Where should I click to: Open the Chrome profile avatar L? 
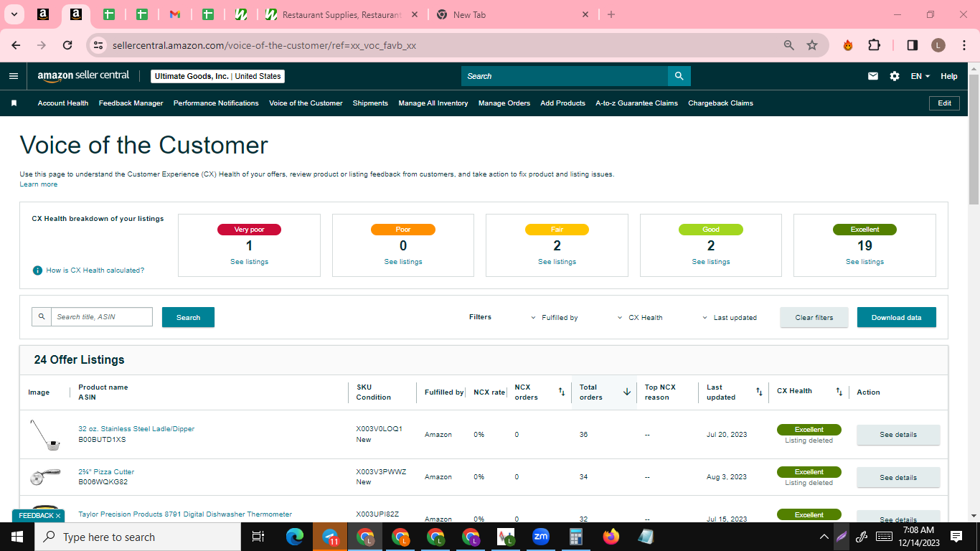point(938,45)
